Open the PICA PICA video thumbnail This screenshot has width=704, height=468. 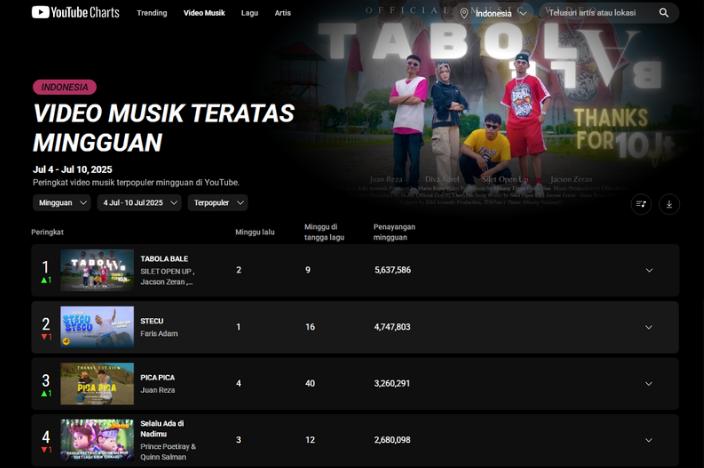[97, 384]
